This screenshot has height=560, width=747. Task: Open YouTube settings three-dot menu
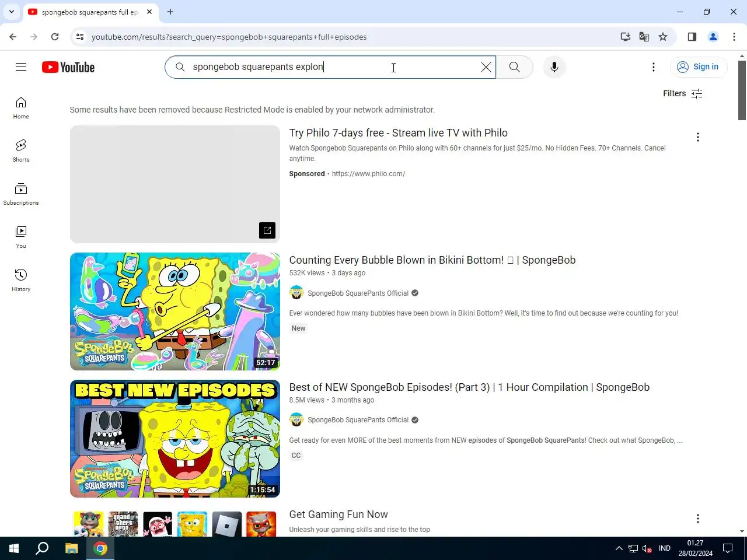tap(654, 67)
